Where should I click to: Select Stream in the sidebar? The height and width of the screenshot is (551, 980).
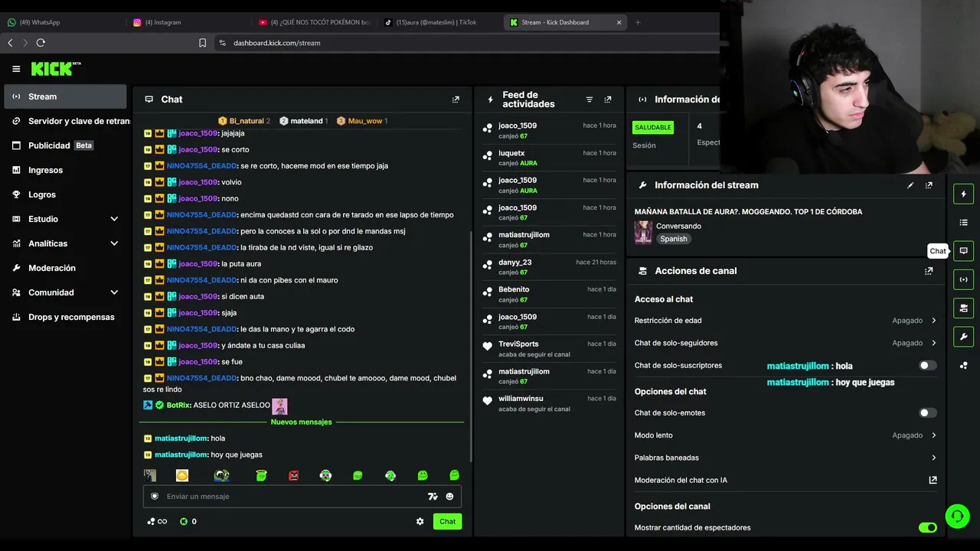65,96
